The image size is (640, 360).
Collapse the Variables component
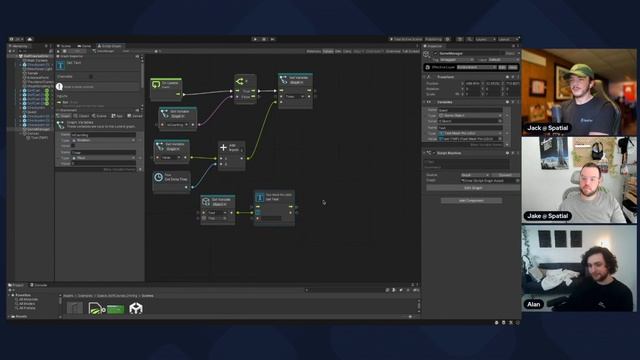(x=425, y=102)
